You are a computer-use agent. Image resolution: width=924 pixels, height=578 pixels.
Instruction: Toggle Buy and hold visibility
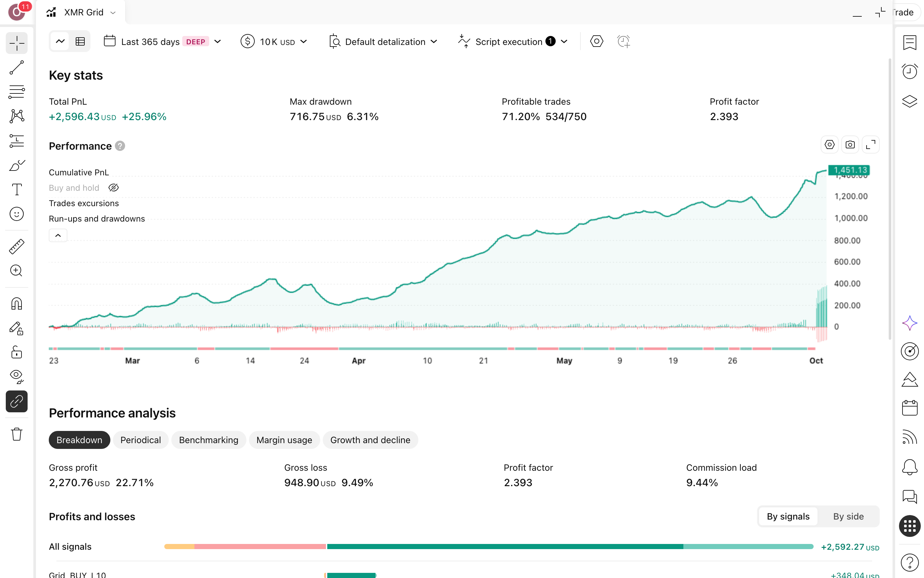click(x=113, y=188)
